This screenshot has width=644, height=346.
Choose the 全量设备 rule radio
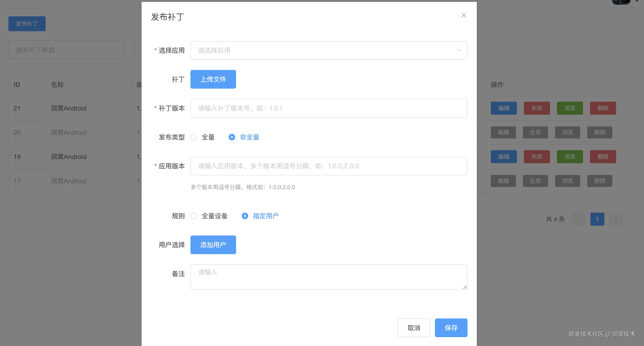[x=194, y=216]
